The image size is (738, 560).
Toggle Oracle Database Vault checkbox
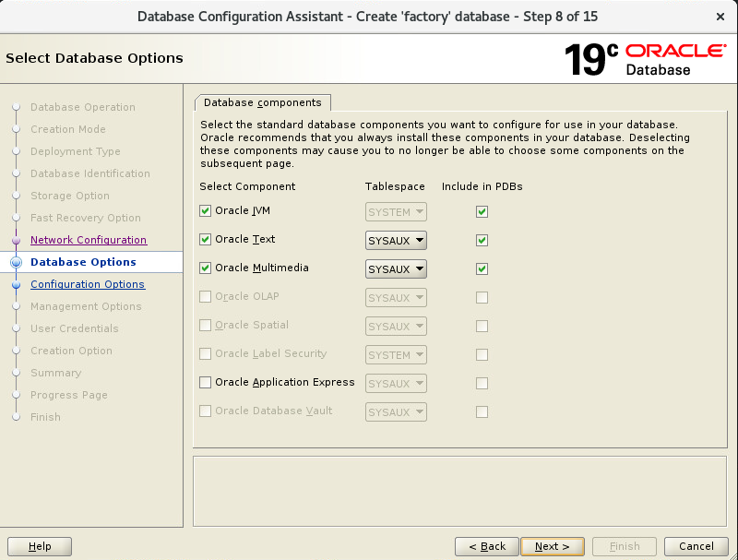[x=205, y=411]
